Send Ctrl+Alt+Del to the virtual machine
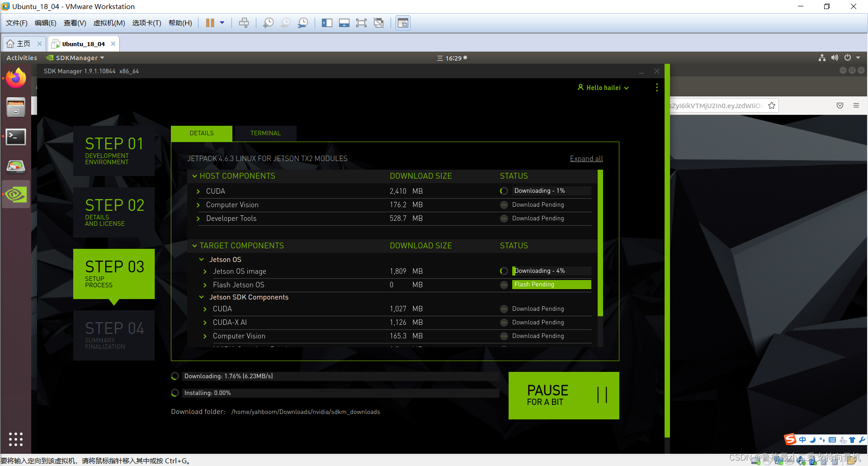Image resolution: width=868 pixels, height=466 pixels. tap(244, 23)
